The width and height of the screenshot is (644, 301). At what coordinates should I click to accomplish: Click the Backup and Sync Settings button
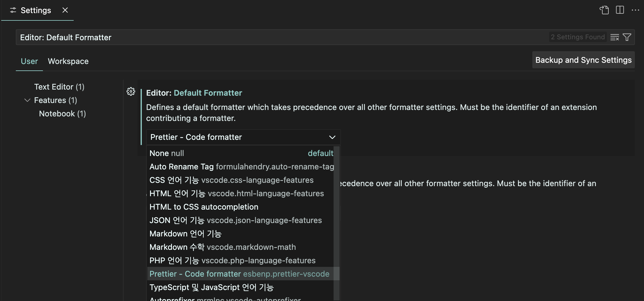583,60
